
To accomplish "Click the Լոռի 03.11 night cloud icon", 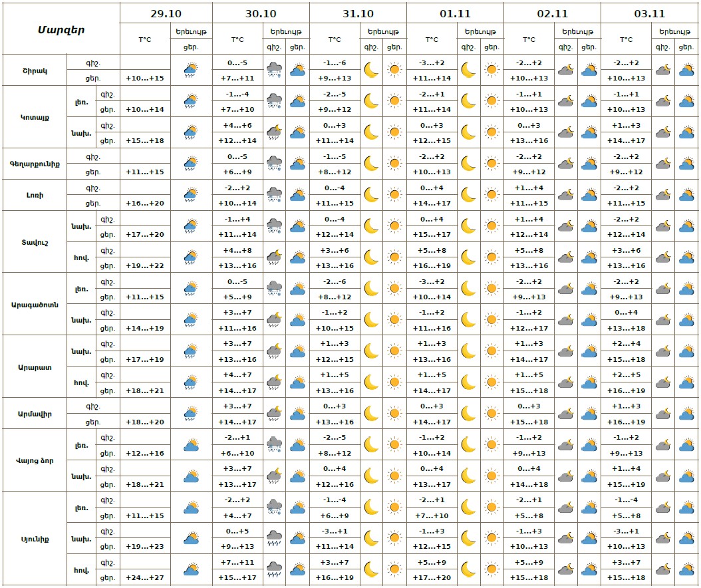I will tap(662, 195).
